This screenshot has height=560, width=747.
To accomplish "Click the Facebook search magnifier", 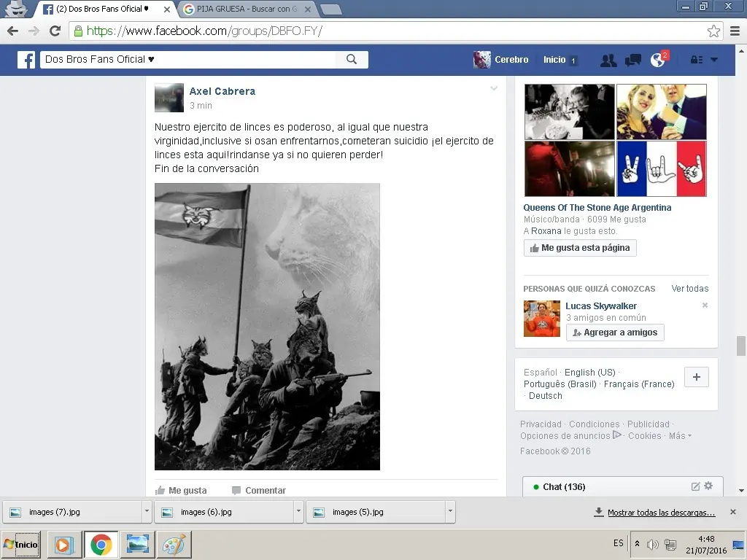I will pyautogui.click(x=352, y=59).
